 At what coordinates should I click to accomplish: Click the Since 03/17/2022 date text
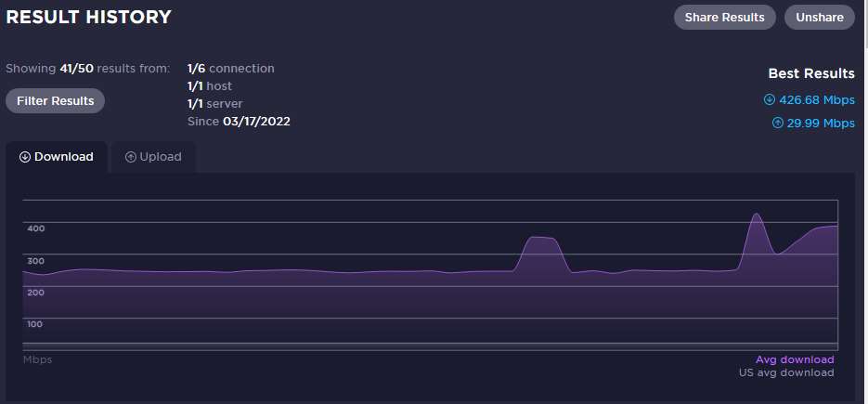239,122
